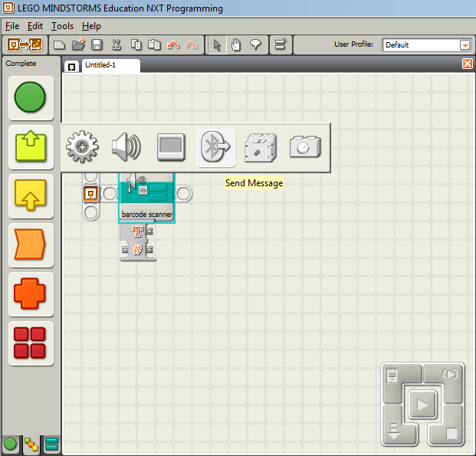Select the Pan hand tool
The height and width of the screenshot is (456, 476).
point(236,45)
